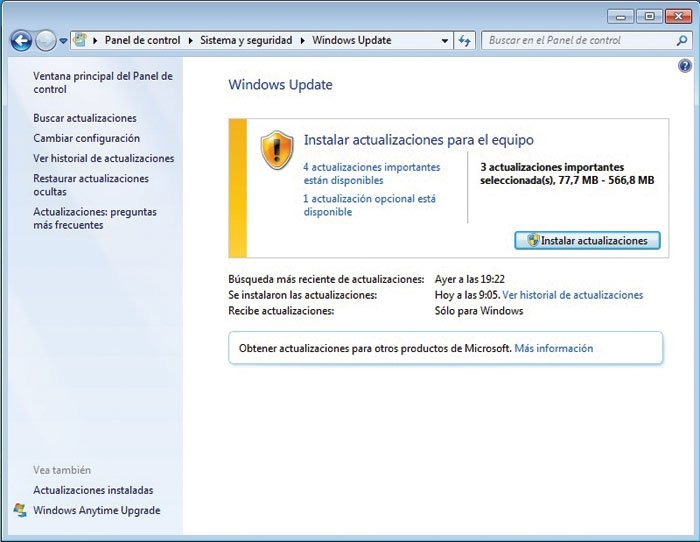This screenshot has width=700, height=542.
Task: Click the Ayer a las 19:22 value
Action: (x=470, y=279)
